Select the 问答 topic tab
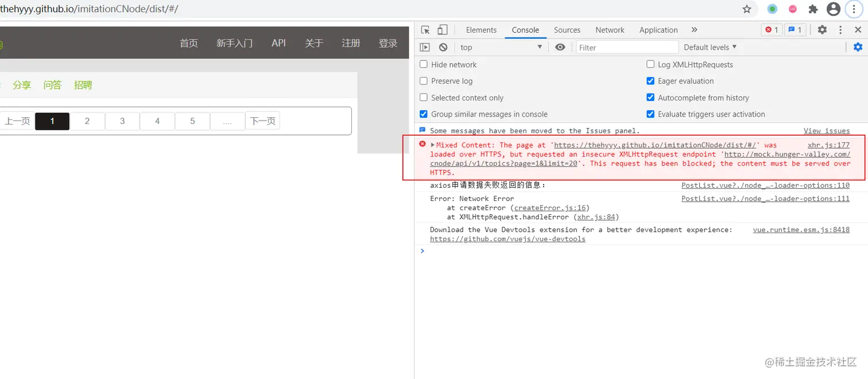The image size is (868, 379). (52, 85)
